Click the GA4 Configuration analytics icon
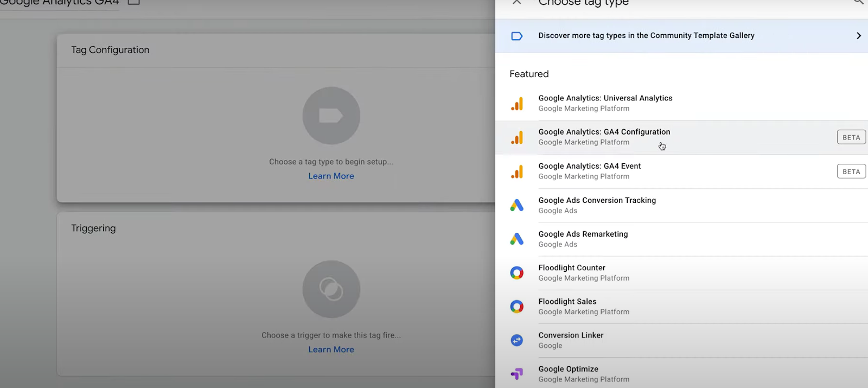Screen dimensions: 868x388 [517, 137]
